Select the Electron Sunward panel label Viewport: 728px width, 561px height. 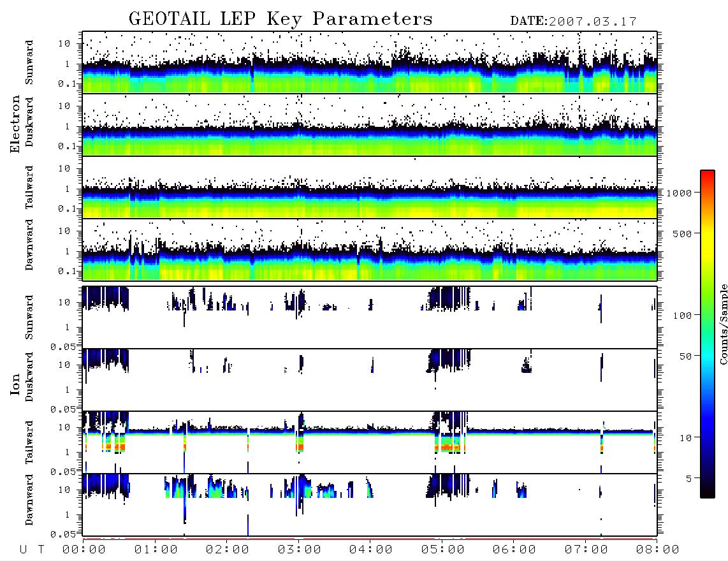coord(29,62)
